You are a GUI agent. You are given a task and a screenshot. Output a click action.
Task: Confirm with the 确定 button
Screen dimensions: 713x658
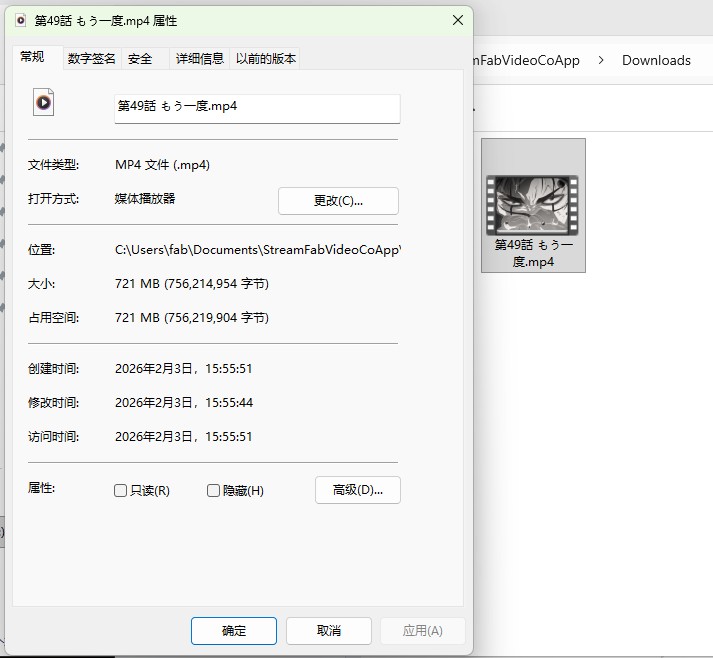234,631
